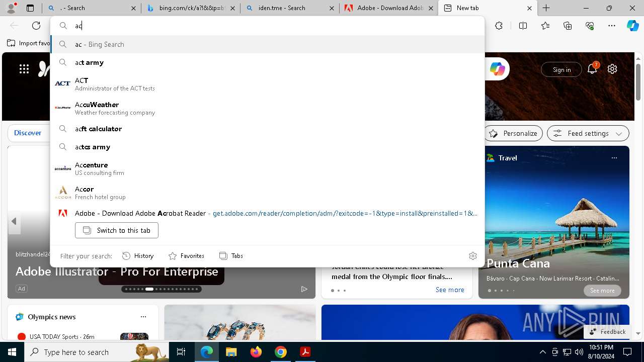This screenshot has width=644, height=362.
Task: Open Settings and more ellipsis
Action: pos(612,26)
